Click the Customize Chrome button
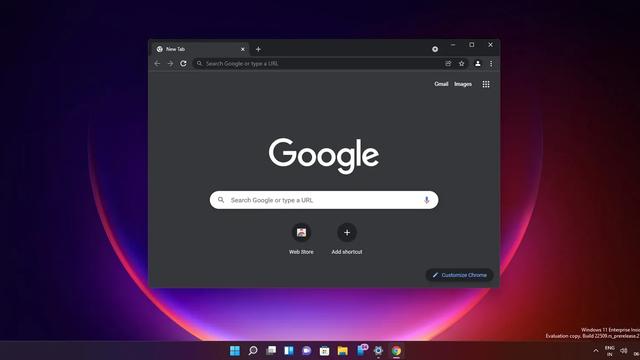 point(460,275)
